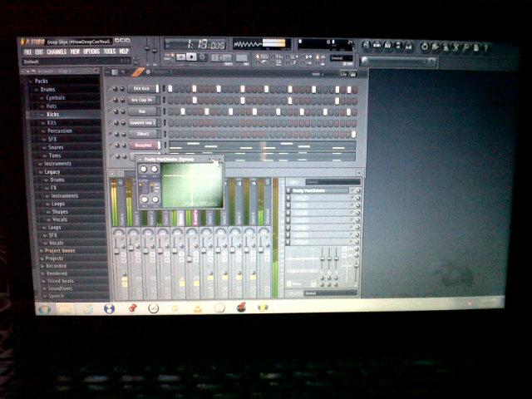This screenshot has height=399, width=532.
Task: Open the VIEW menu
Action: tap(75, 52)
